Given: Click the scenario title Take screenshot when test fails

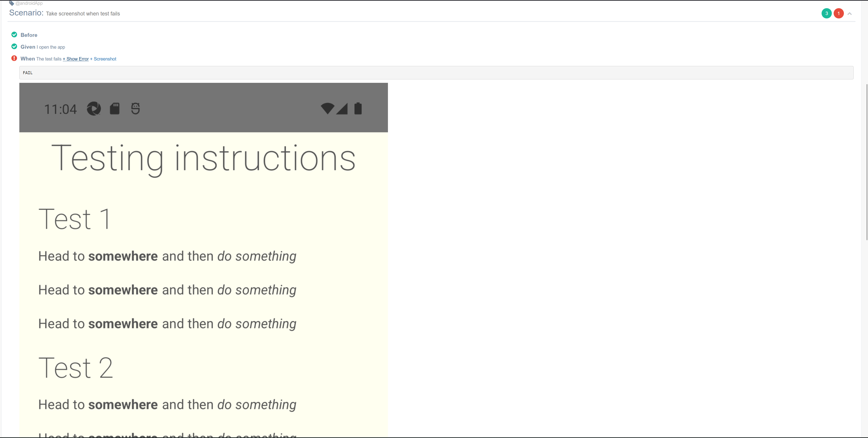Looking at the screenshot, I should tap(83, 13).
